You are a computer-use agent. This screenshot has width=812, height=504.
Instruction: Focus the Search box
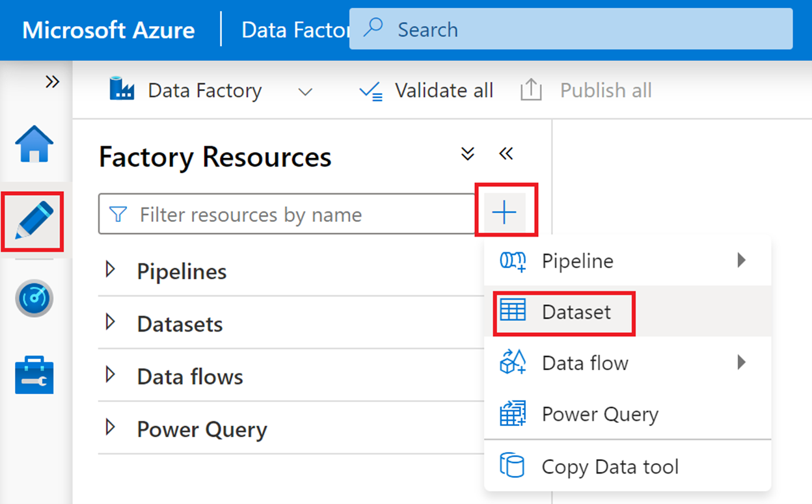tap(571, 29)
